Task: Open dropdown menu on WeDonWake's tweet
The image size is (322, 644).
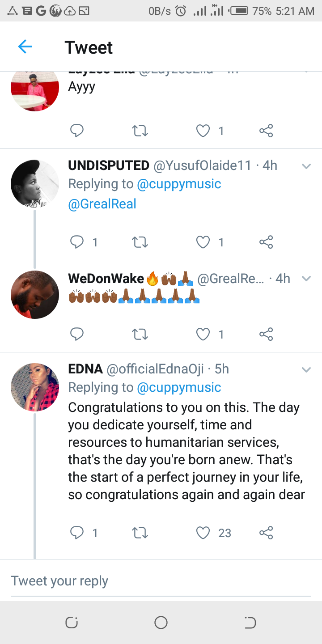Action: pyautogui.click(x=306, y=279)
